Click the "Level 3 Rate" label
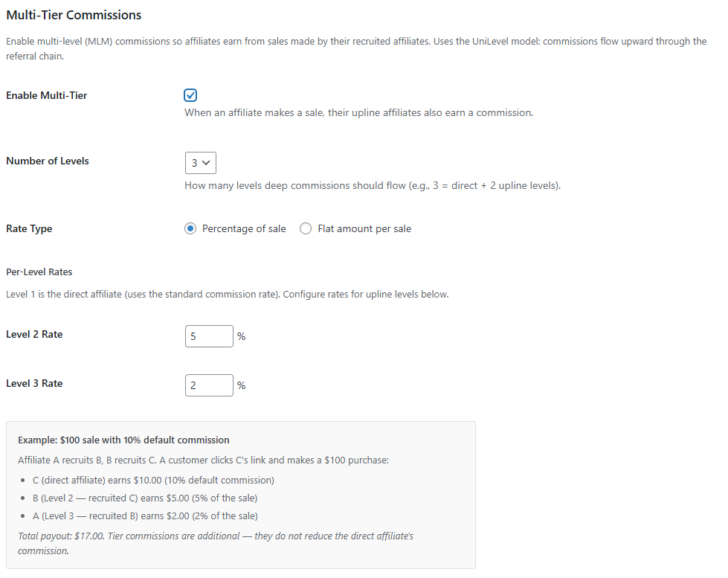Viewport: 728px width, 578px height. pyautogui.click(x=36, y=383)
